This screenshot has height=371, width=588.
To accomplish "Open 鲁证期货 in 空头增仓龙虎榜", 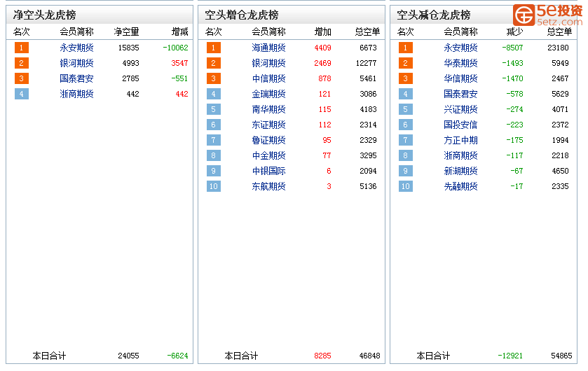I will coord(268,140).
